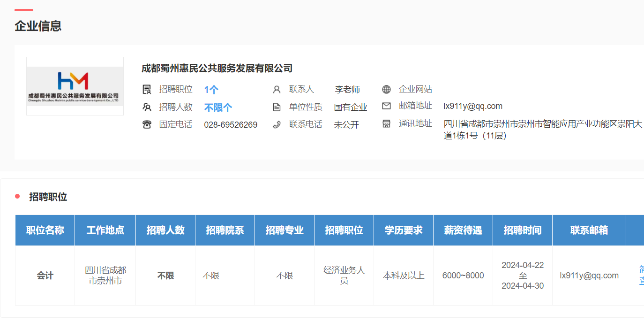Click the 企业网站 globe icon
The height and width of the screenshot is (322, 644).
[386, 89]
